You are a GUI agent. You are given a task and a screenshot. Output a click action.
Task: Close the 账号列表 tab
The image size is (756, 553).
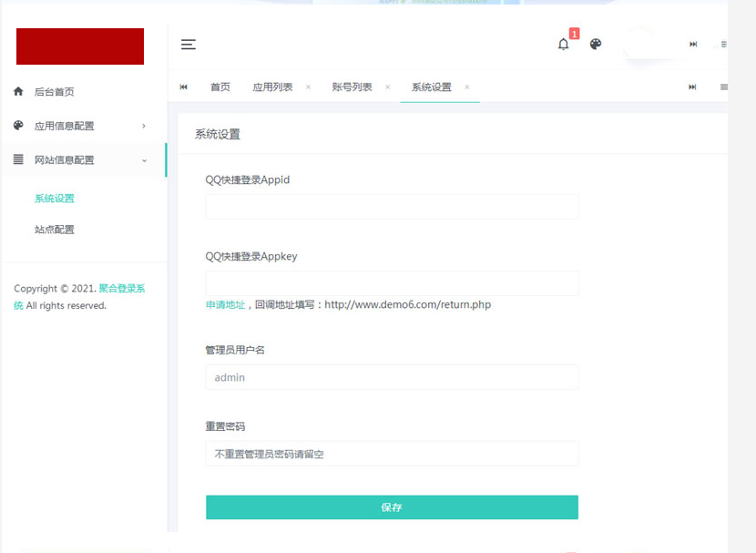[x=387, y=87]
